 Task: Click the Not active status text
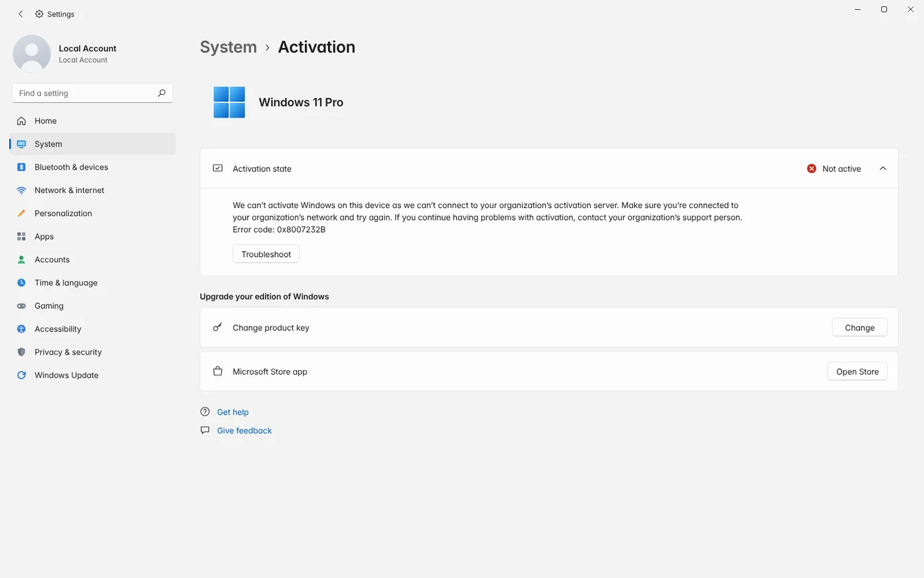click(x=841, y=168)
